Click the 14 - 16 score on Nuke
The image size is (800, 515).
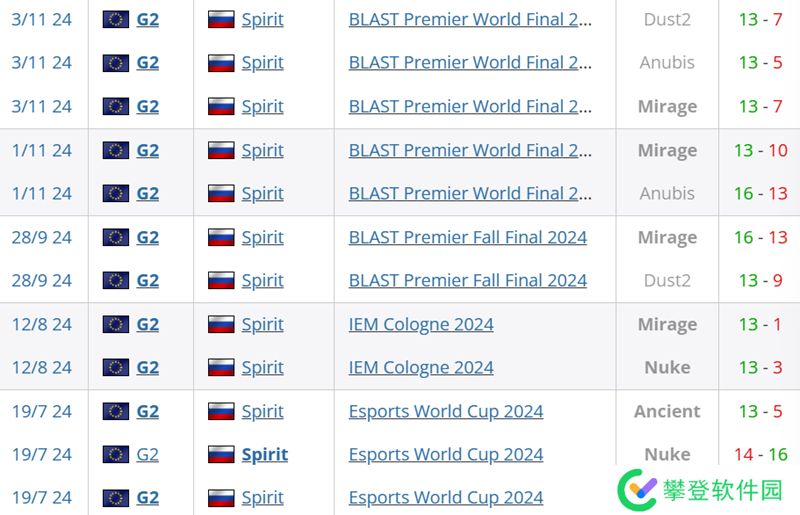761,455
